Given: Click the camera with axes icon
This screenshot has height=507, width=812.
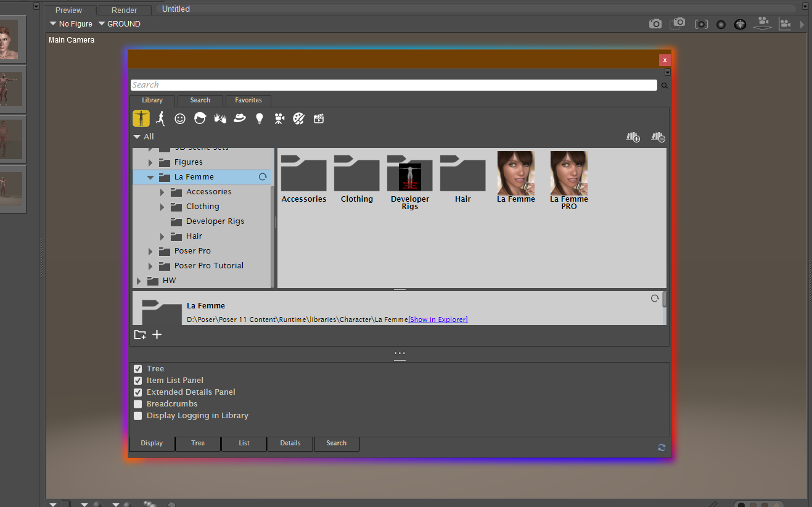Looking at the screenshot, I should [x=785, y=24].
